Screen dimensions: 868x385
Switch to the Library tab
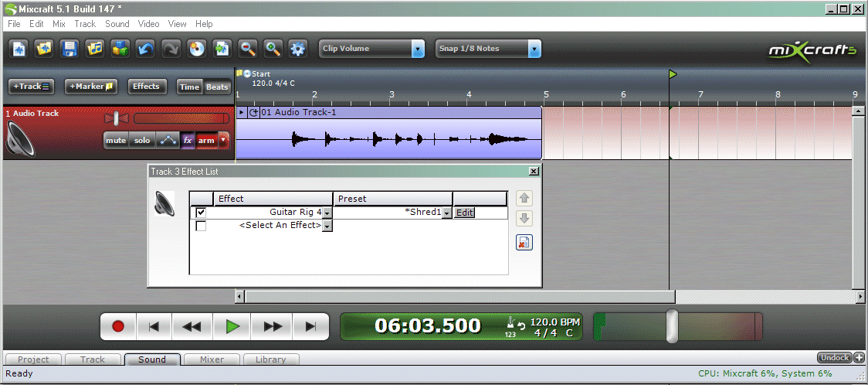pos(271,359)
